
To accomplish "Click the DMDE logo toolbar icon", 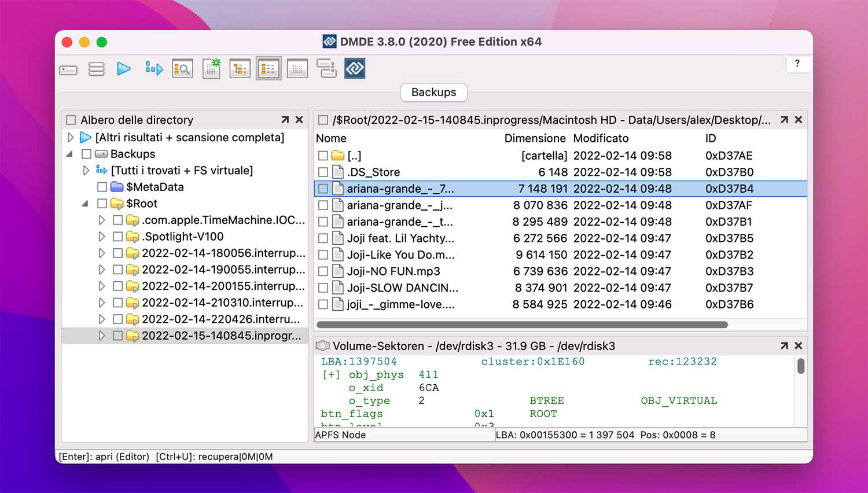I will [355, 68].
